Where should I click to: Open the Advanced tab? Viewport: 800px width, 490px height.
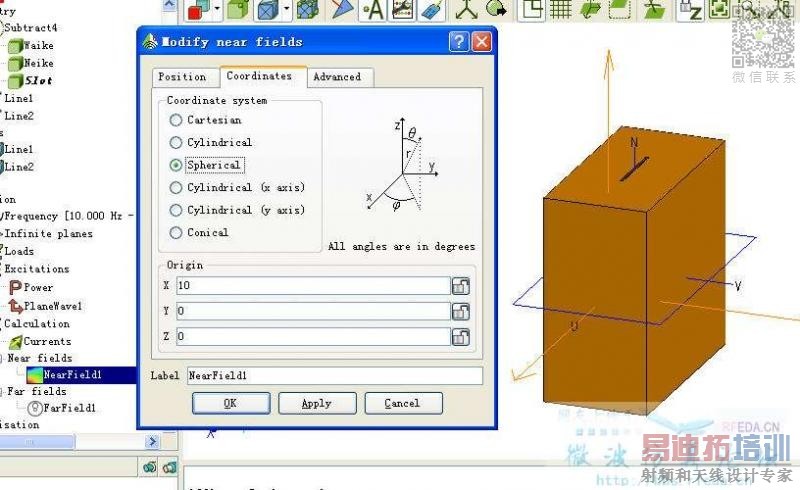(x=337, y=77)
